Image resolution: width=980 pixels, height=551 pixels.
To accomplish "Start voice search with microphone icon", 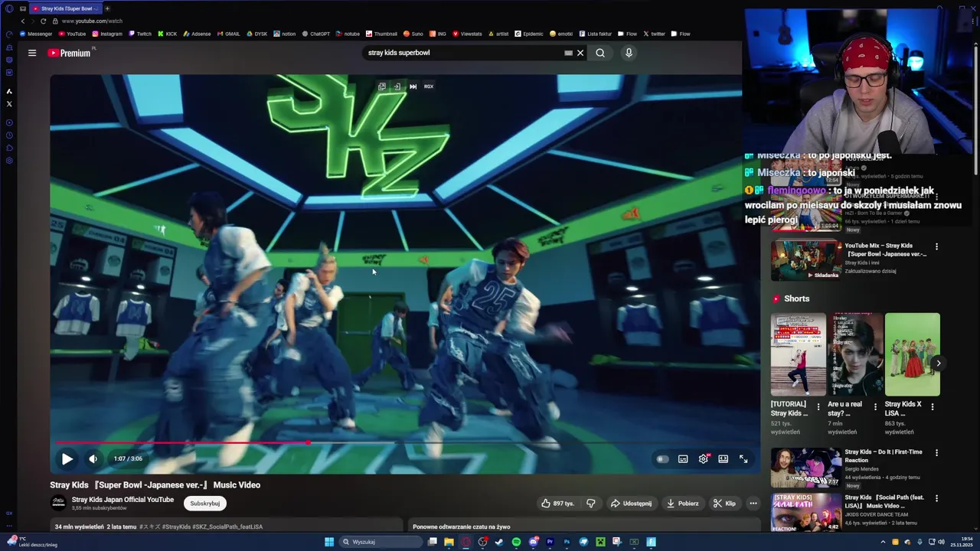I will 629,53.
